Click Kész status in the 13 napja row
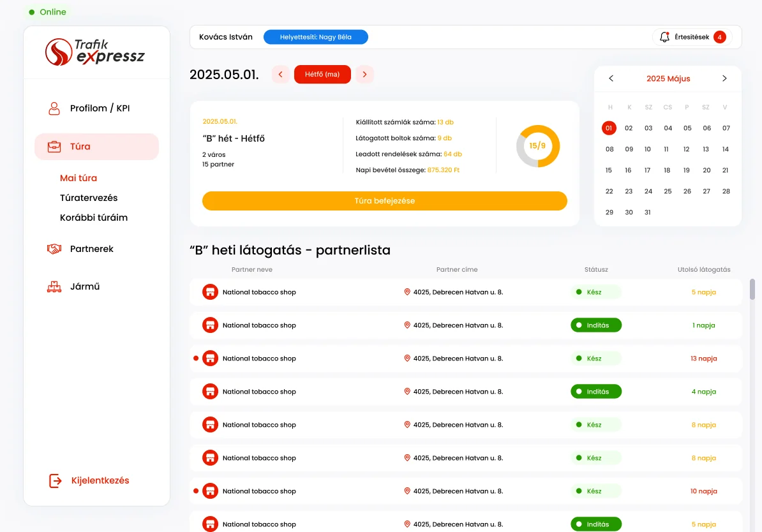 click(596, 358)
